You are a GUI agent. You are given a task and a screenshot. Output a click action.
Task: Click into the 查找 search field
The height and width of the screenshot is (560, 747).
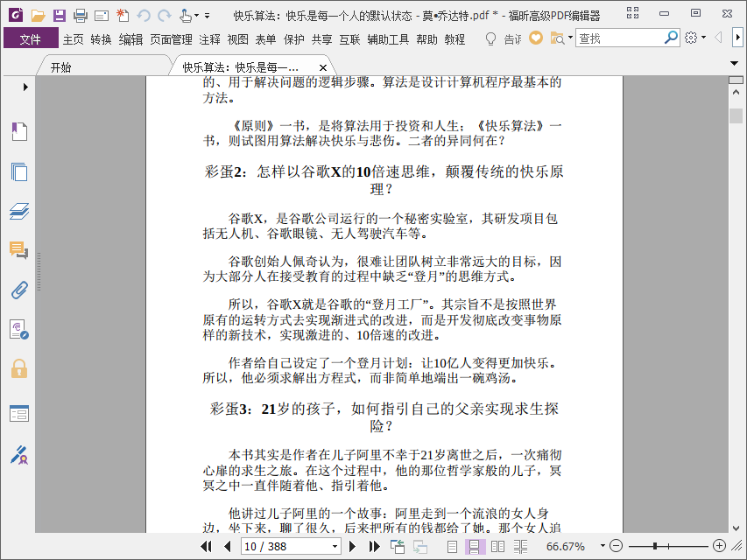tap(619, 38)
